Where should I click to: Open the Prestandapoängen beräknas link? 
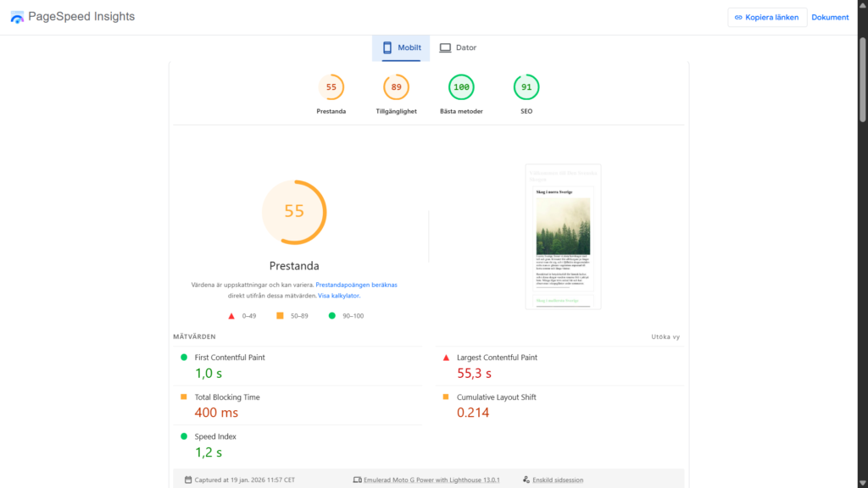pos(356,286)
